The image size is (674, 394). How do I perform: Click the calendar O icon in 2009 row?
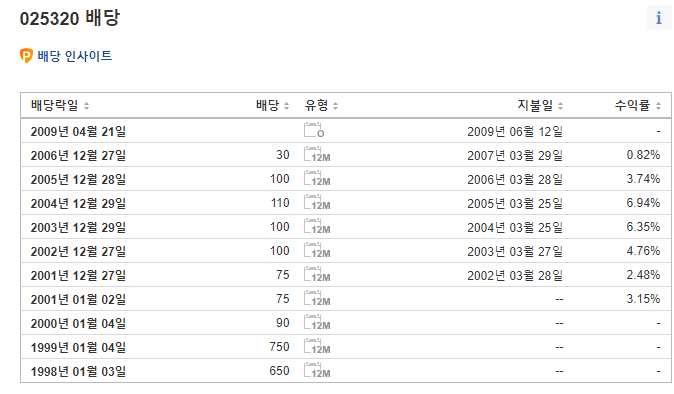314,130
